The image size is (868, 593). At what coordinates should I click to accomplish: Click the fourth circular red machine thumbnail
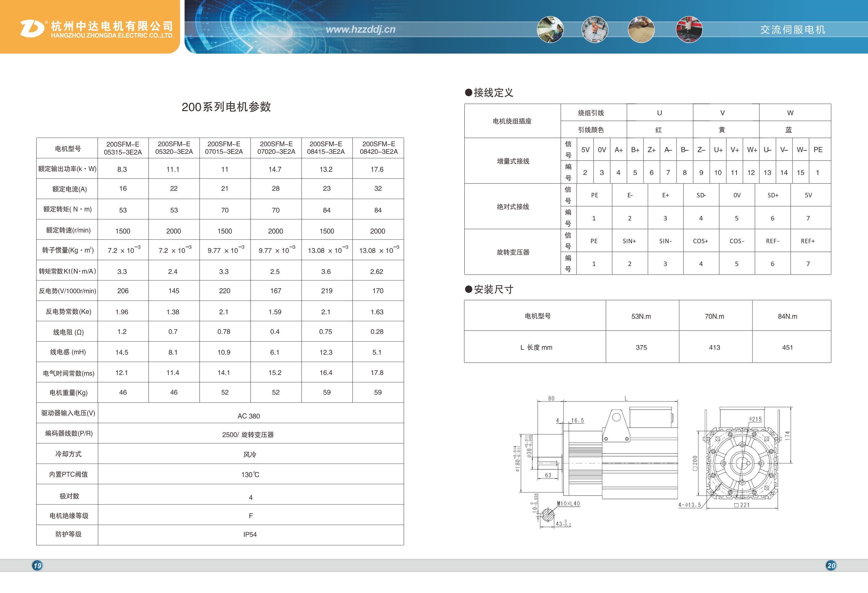pyautogui.click(x=689, y=30)
